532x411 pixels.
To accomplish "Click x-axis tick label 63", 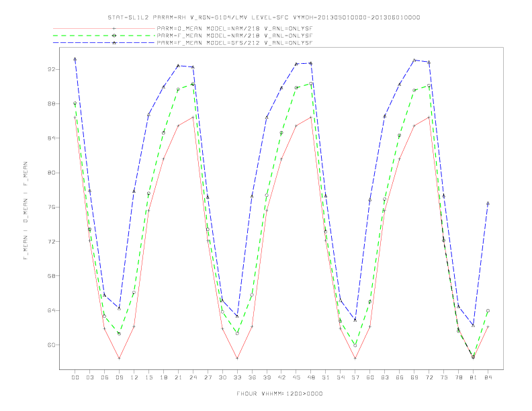I will pyautogui.click(x=385, y=377).
